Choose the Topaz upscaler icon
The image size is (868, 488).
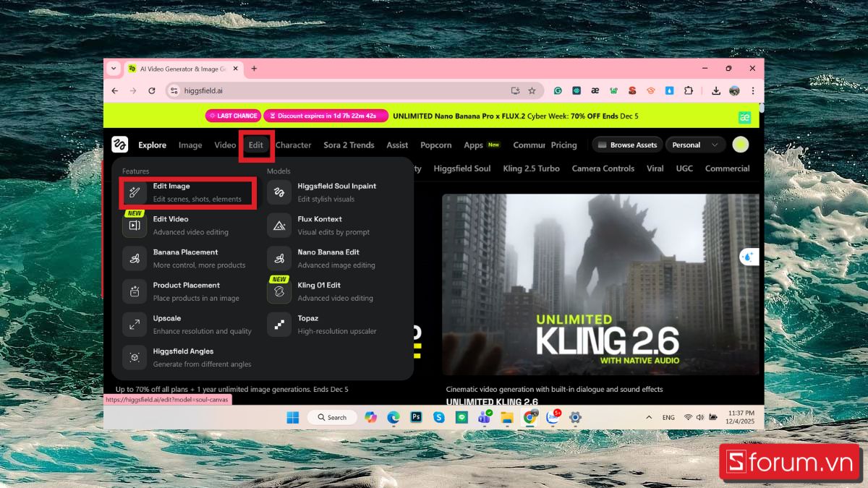(x=279, y=325)
